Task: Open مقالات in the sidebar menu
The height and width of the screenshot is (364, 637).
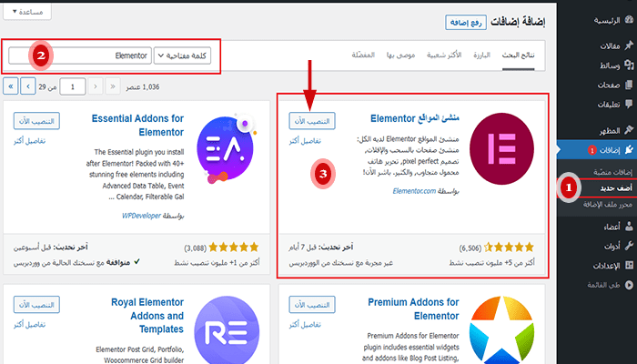Action: [x=611, y=45]
